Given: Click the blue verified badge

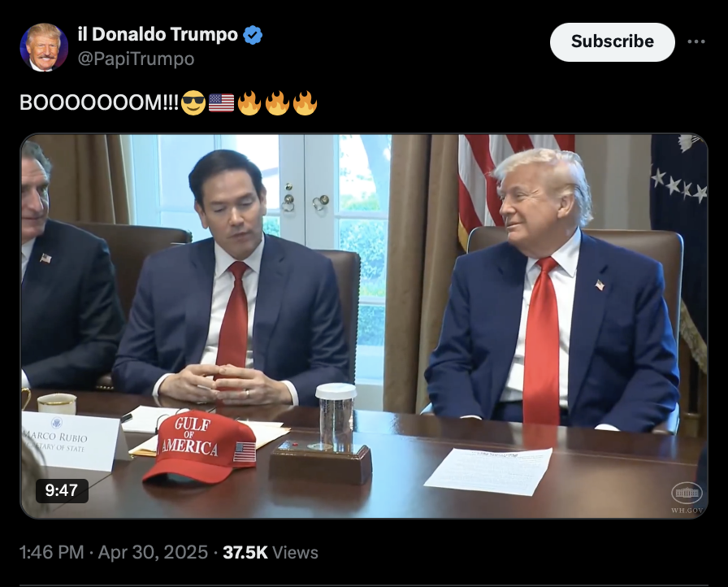Looking at the screenshot, I should [x=253, y=35].
